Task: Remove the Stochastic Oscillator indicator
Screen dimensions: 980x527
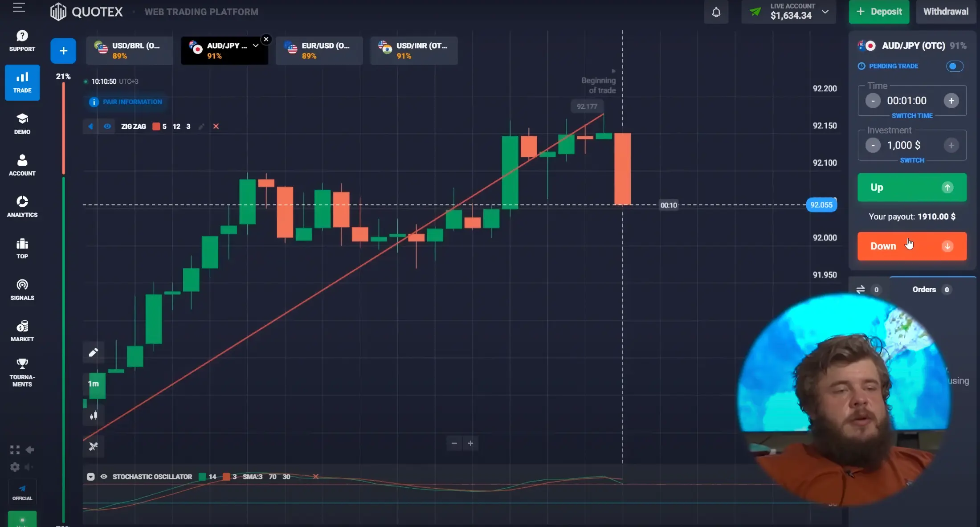Action: point(315,477)
